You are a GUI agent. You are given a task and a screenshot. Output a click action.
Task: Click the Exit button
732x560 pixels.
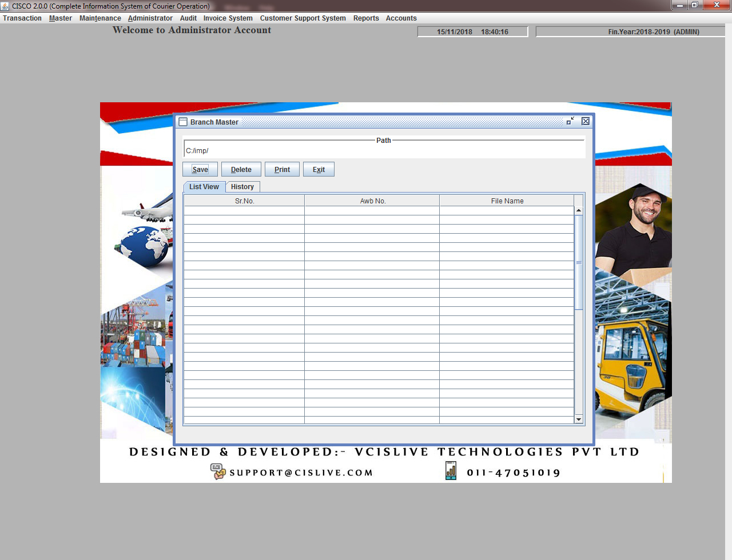(319, 169)
